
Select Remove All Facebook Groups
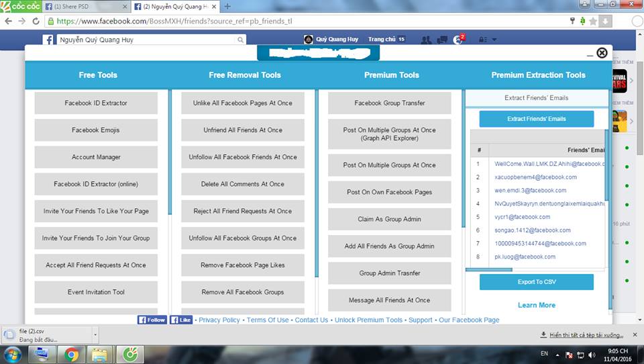pos(243,292)
